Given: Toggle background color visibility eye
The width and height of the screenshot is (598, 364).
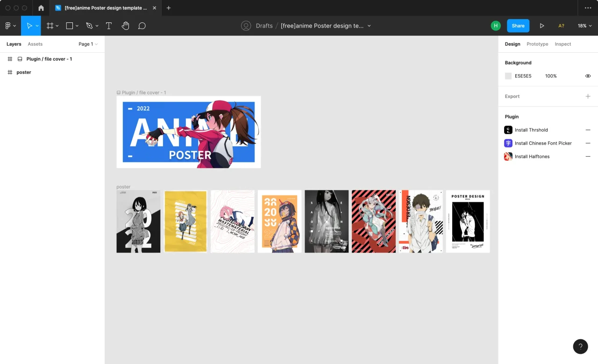Looking at the screenshot, I should 588,76.
